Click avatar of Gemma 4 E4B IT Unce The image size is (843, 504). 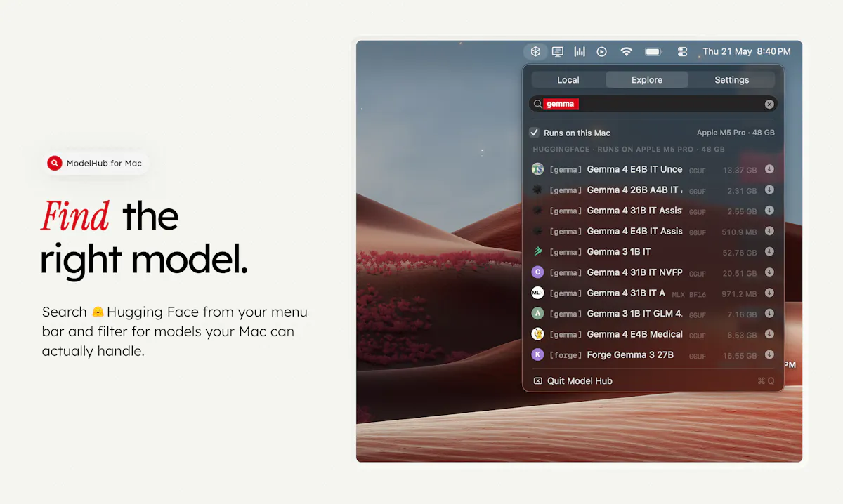click(537, 169)
